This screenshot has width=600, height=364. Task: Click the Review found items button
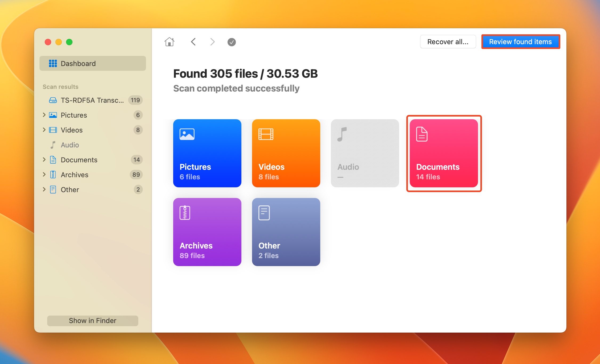click(520, 42)
